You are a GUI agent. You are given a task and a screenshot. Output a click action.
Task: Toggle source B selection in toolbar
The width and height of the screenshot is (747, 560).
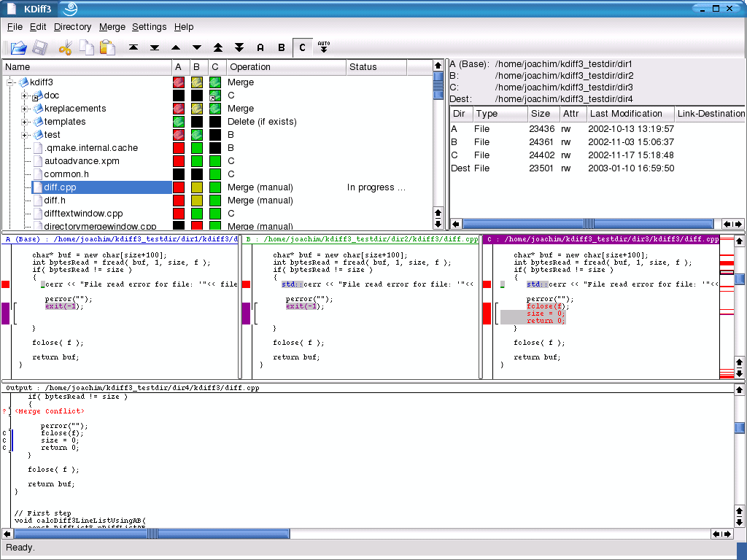click(x=281, y=47)
